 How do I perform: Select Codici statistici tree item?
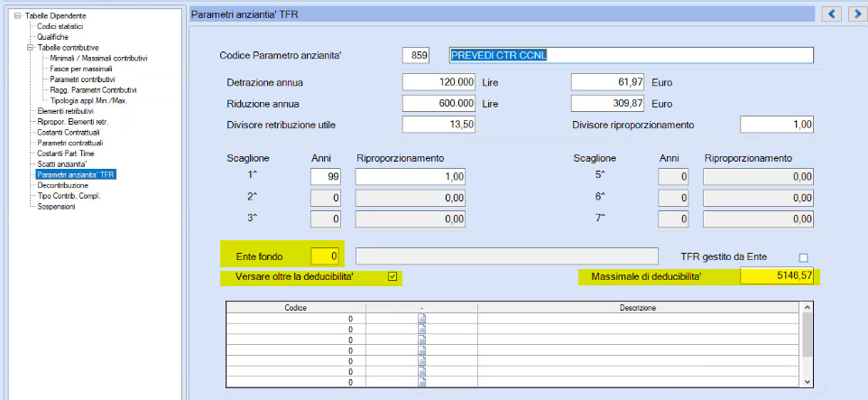click(60, 26)
